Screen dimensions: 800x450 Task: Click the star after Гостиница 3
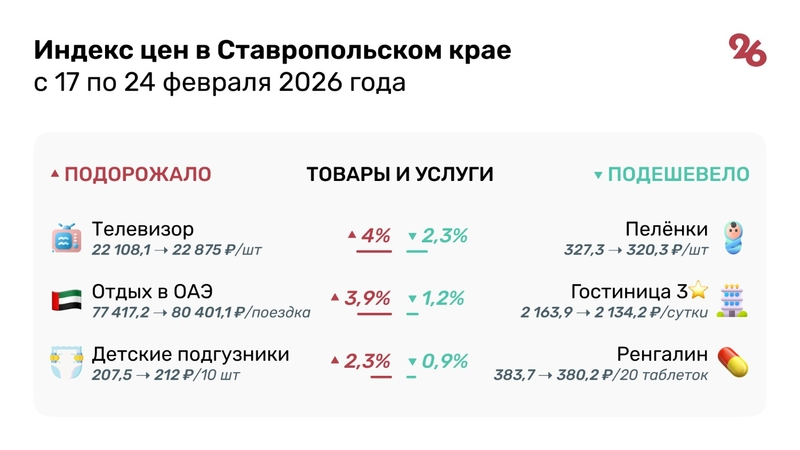[698, 292]
